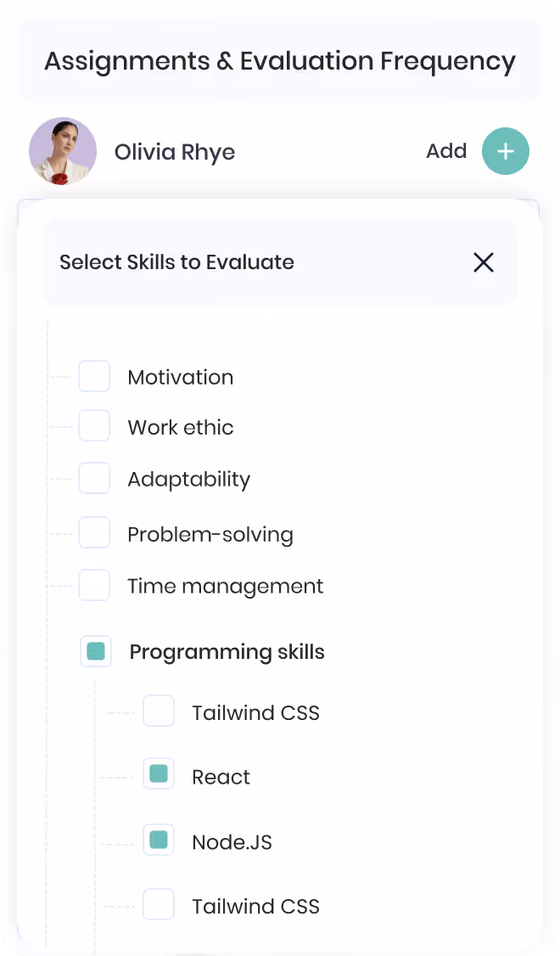Enable the Work ethic checkbox

click(94, 425)
